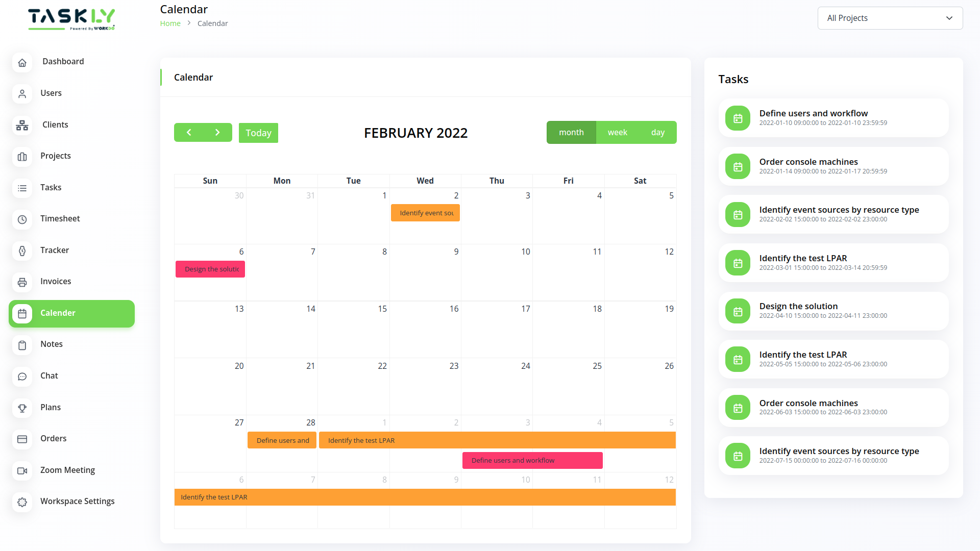
Task: Advance to next month with right chevron
Action: coord(217,132)
